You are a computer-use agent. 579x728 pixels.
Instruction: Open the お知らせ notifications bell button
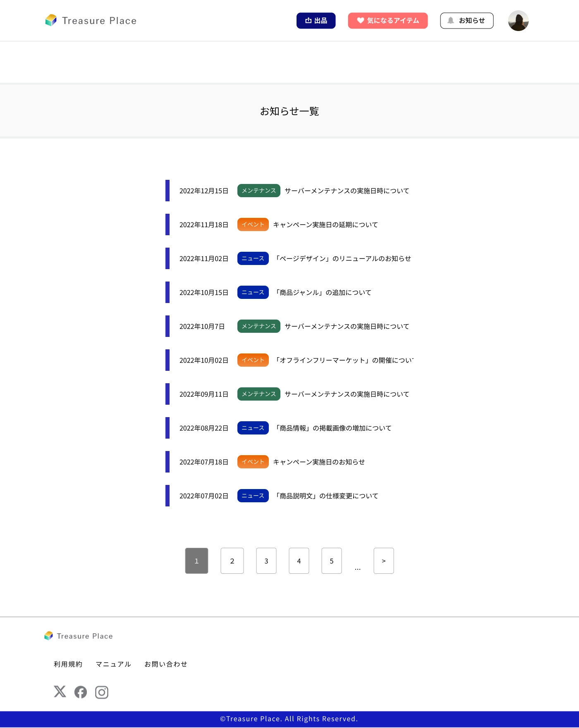click(x=467, y=21)
